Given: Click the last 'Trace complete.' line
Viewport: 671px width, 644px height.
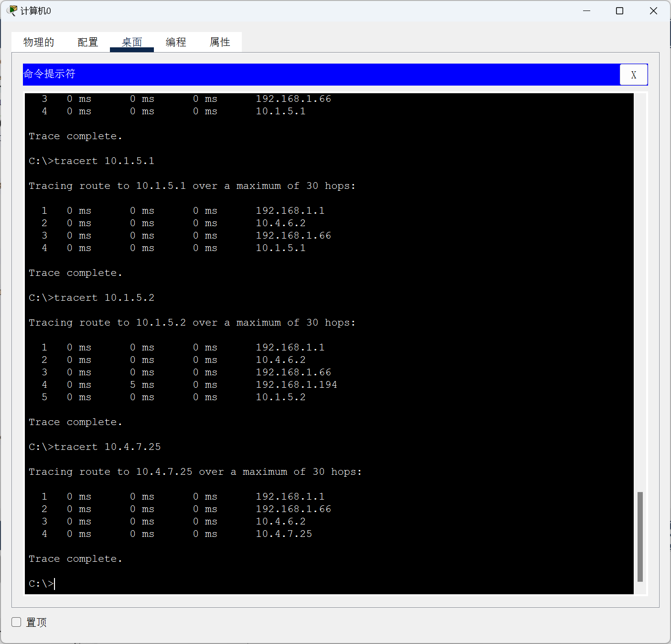Looking at the screenshot, I should point(76,559).
